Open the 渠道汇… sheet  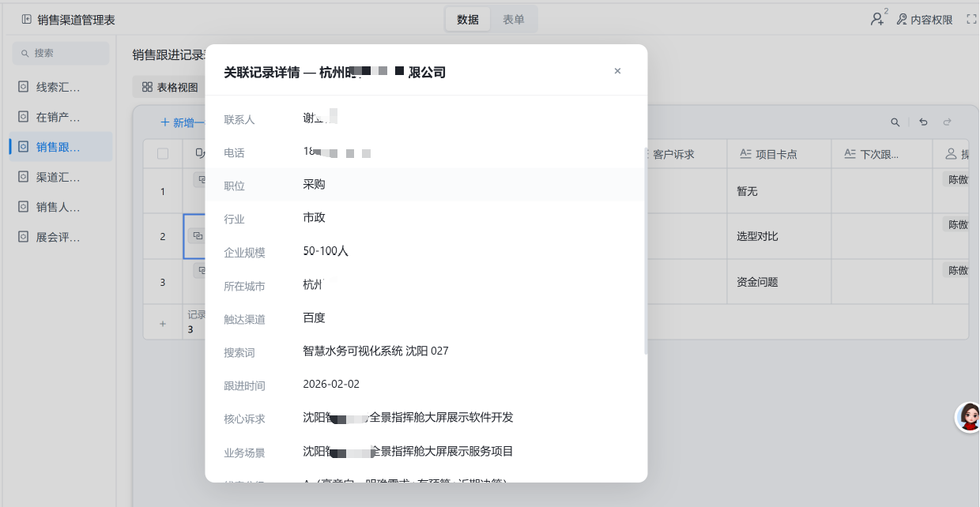coord(61,177)
